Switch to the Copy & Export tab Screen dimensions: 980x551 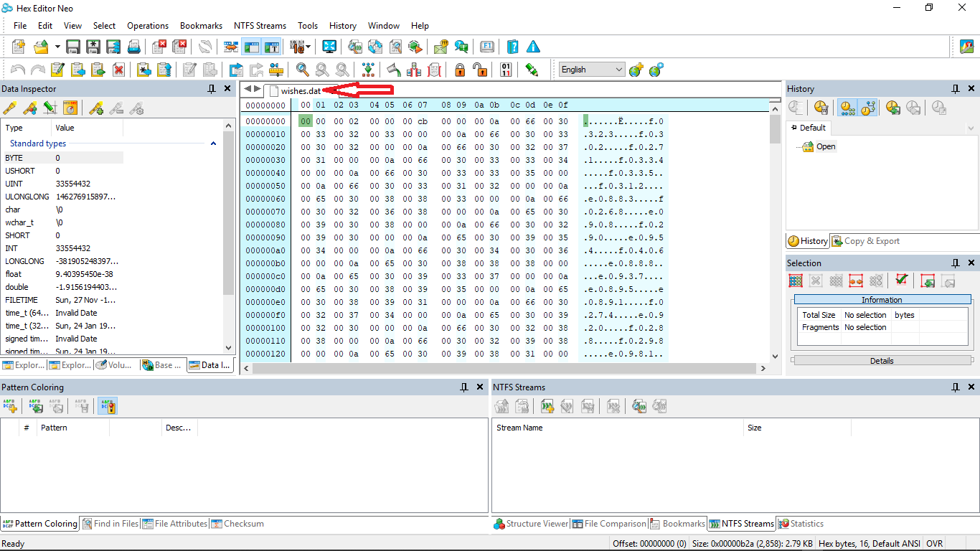pyautogui.click(x=866, y=241)
